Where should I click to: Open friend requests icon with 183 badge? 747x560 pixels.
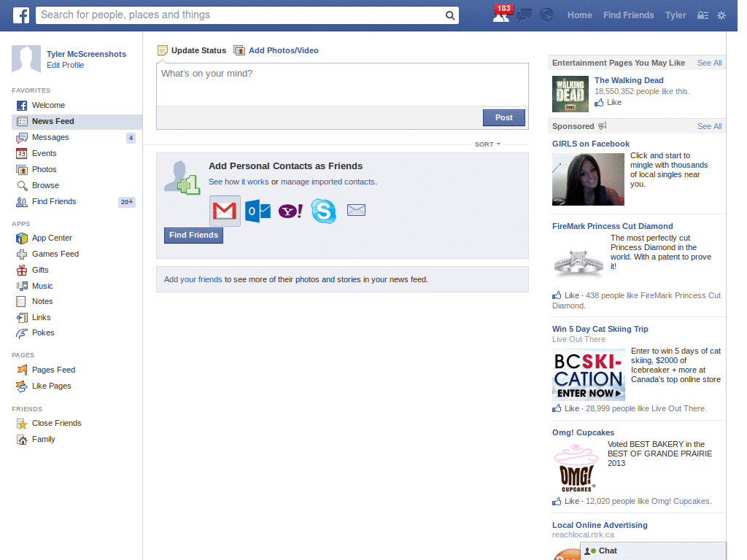501,15
